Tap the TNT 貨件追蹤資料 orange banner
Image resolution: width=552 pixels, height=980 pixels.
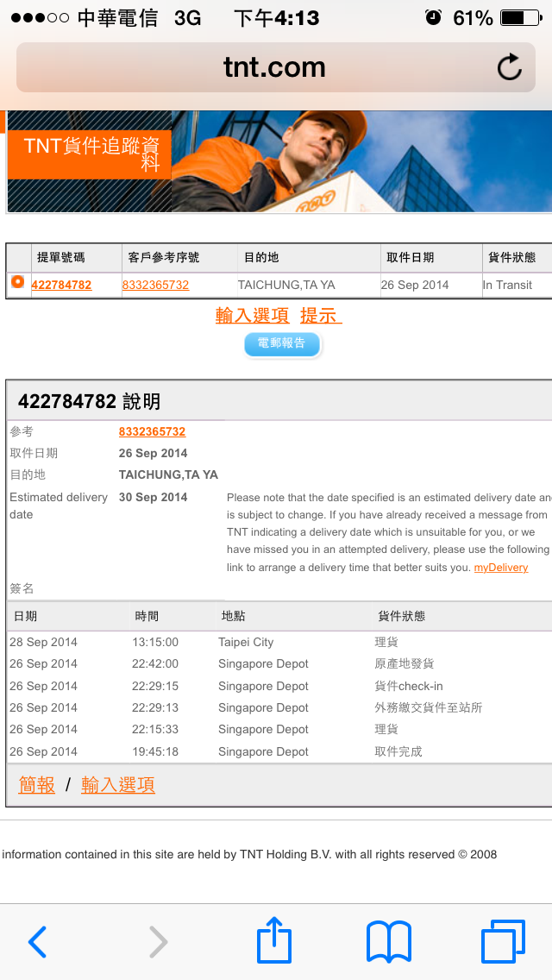(x=90, y=154)
